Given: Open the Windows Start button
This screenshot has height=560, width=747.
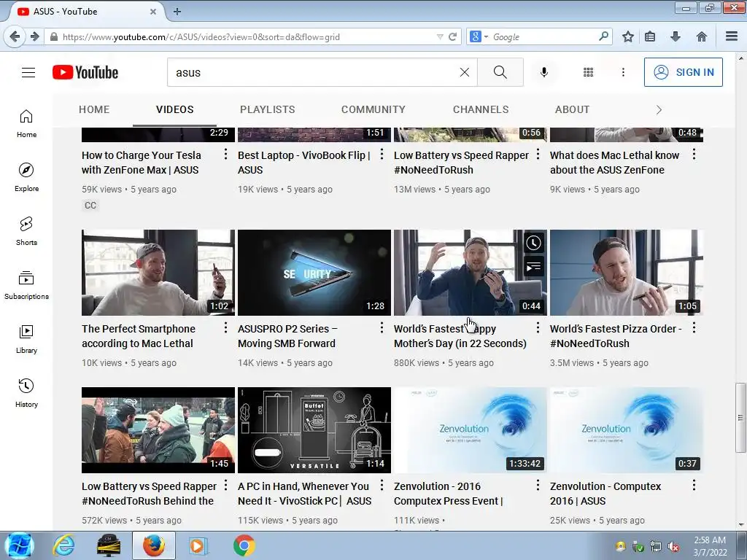Looking at the screenshot, I should point(18,545).
